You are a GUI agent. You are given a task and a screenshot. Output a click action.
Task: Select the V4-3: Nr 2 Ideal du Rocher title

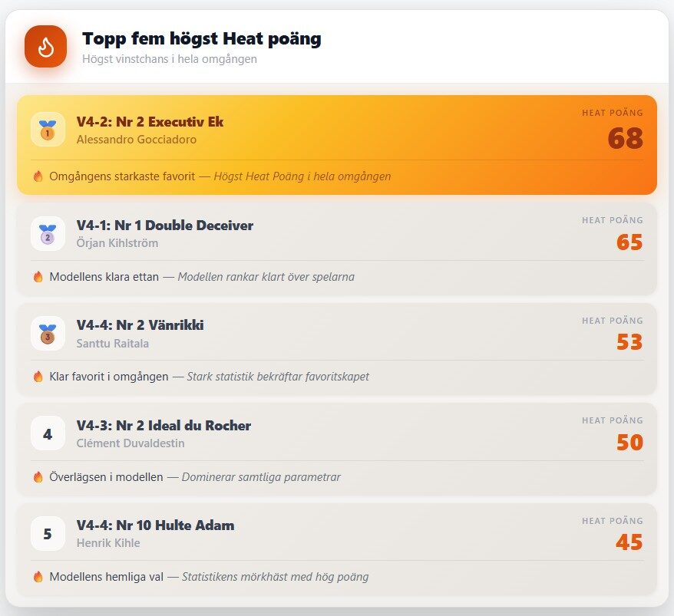click(x=164, y=425)
